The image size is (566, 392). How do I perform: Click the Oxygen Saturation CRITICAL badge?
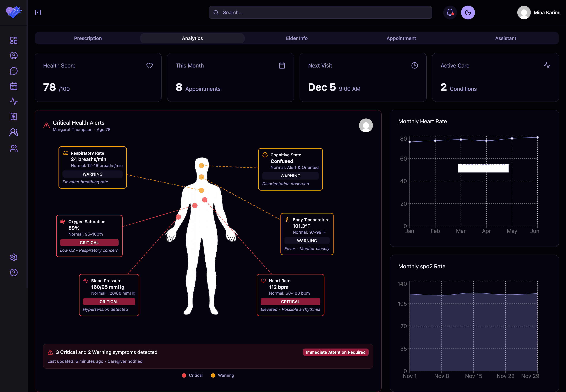point(89,243)
